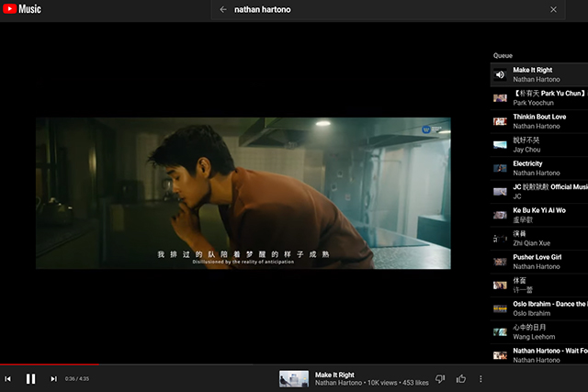Play Nathan Hartono - Wait Fo queue item
This screenshot has height=392, width=588.
pos(539,355)
